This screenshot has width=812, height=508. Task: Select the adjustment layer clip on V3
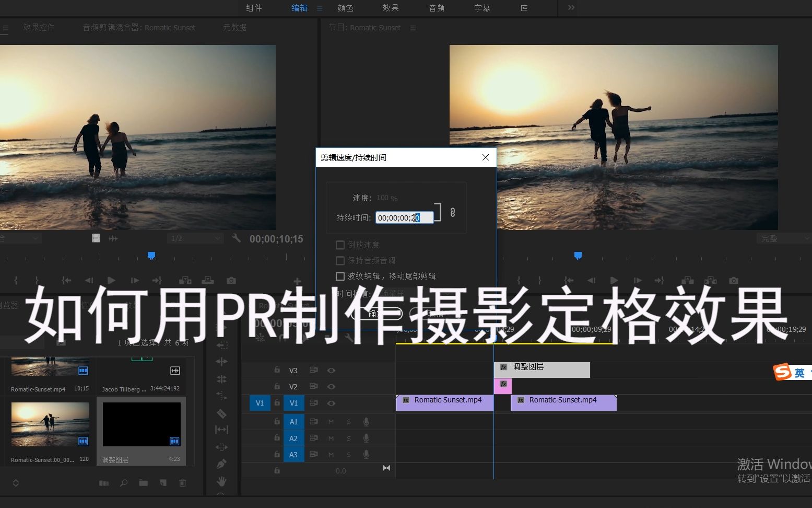point(542,370)
